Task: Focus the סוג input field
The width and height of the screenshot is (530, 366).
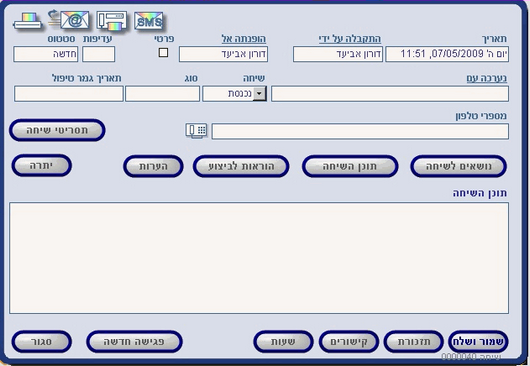Action: (x=163, y=94)
